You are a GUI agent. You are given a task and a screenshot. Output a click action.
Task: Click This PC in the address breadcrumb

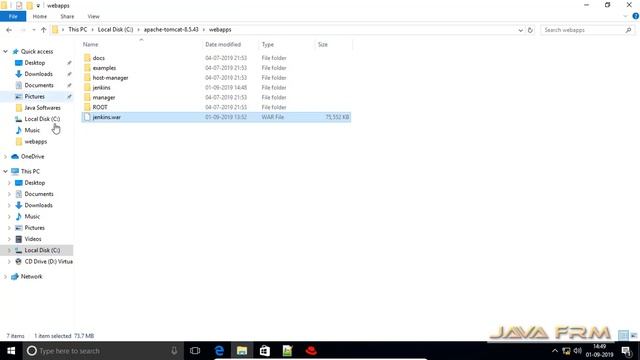pyautogui.click(x=78, y=29)
